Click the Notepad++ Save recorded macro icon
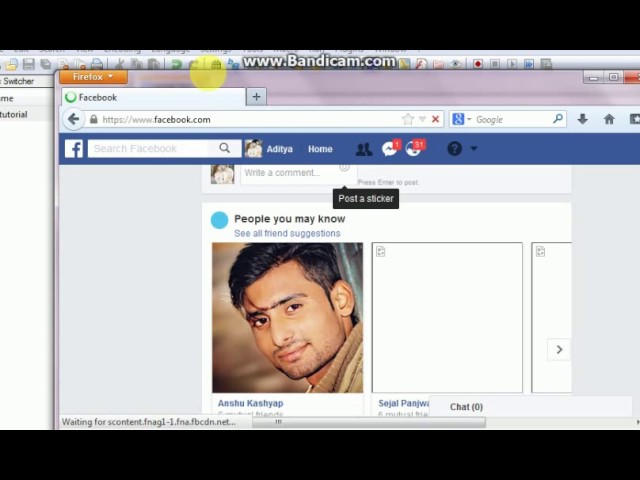The image size is (640, 480). [x=546, y=64]
